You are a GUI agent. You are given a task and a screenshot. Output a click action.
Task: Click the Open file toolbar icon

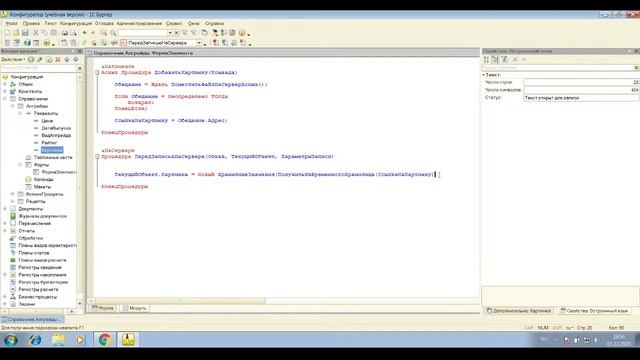pyautogui.click(x=16, y=33)
